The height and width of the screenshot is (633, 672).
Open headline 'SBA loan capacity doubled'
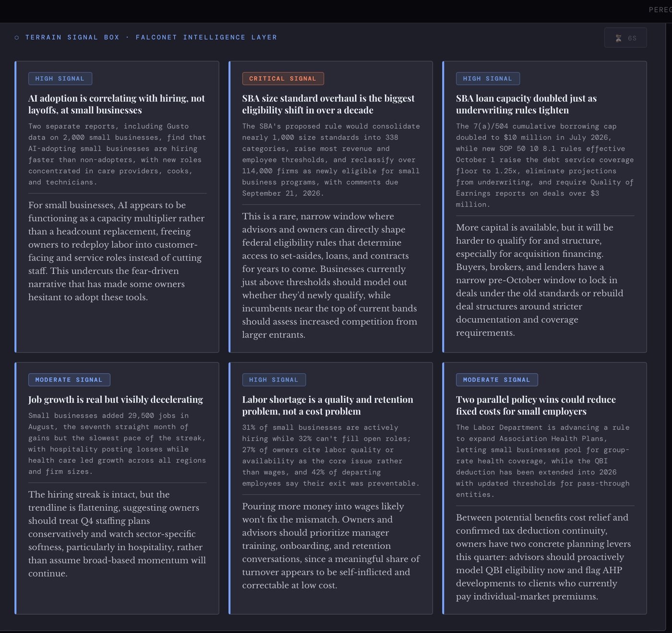point(527,104)
